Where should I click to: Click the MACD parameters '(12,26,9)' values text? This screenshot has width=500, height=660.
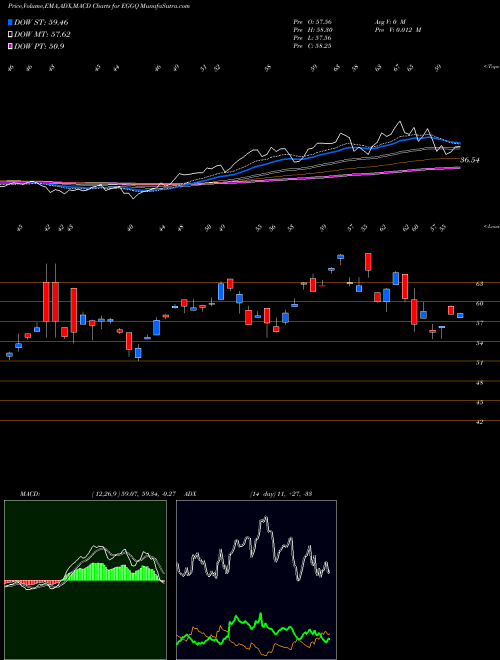[x=136, y=493]
